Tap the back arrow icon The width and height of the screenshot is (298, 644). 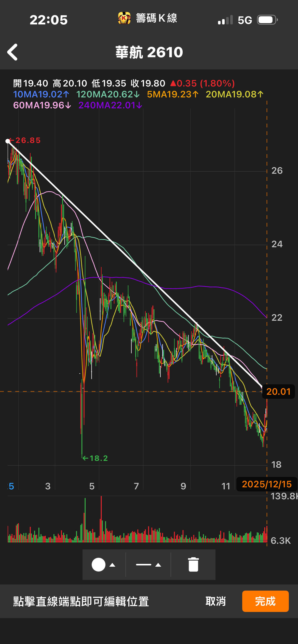[12, 52]
